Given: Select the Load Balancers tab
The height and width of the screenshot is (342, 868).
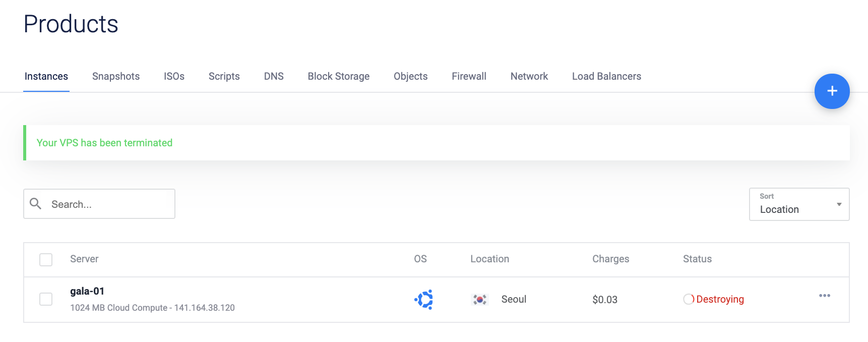Looking at the screenshot, I should (606, 76).
